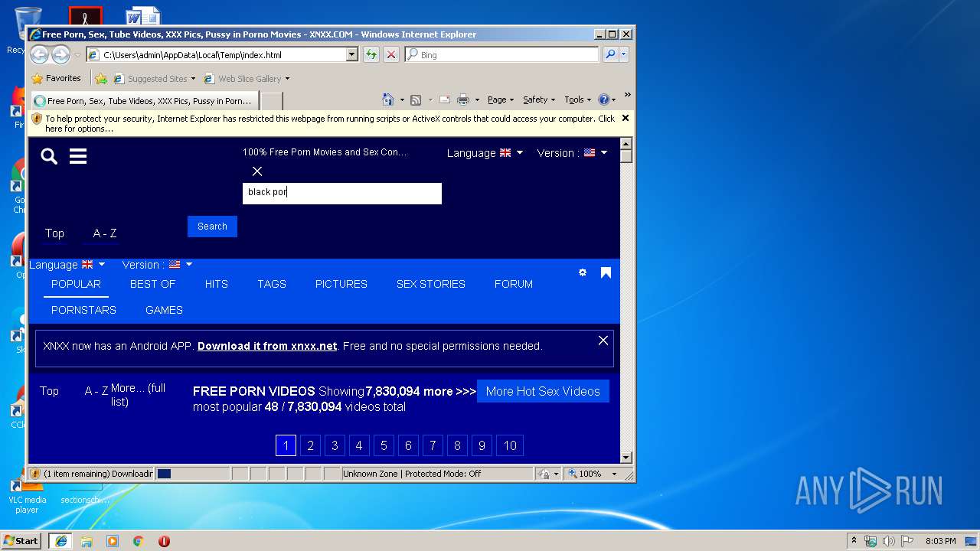Click the bookmark ribbon icon
Screen dimensions: 980x551
pos(606,272)
